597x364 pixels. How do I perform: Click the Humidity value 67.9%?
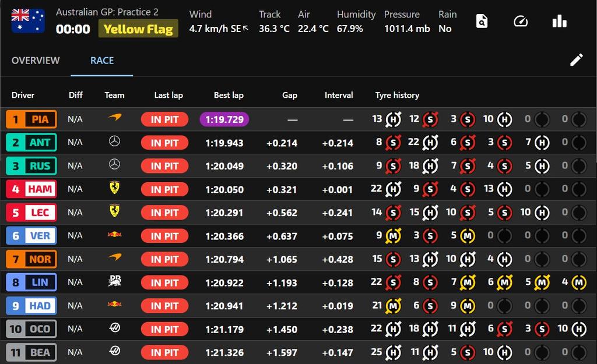click(350, 29)
